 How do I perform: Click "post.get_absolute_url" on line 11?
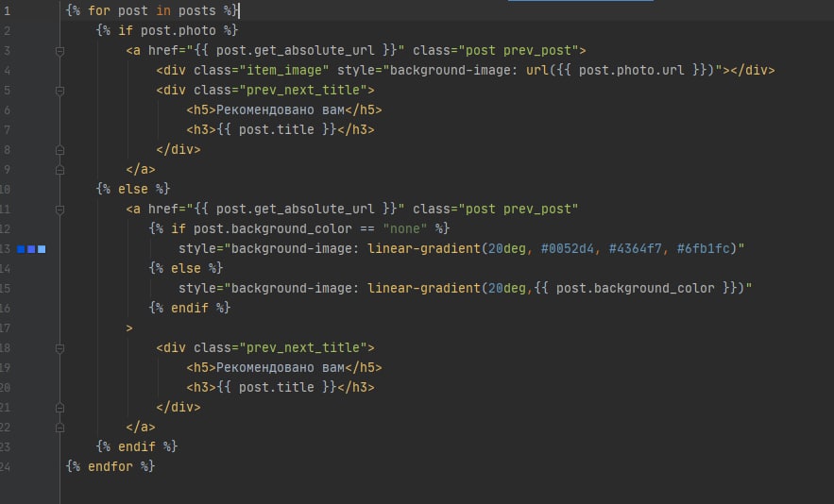pos(296,209)
